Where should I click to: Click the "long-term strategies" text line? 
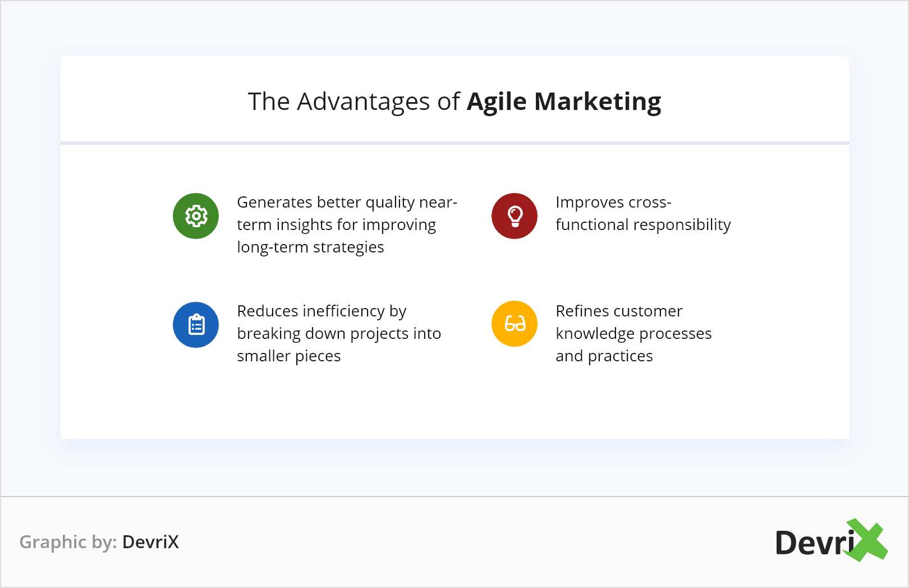pyautogui.click(x=310, y=247)
